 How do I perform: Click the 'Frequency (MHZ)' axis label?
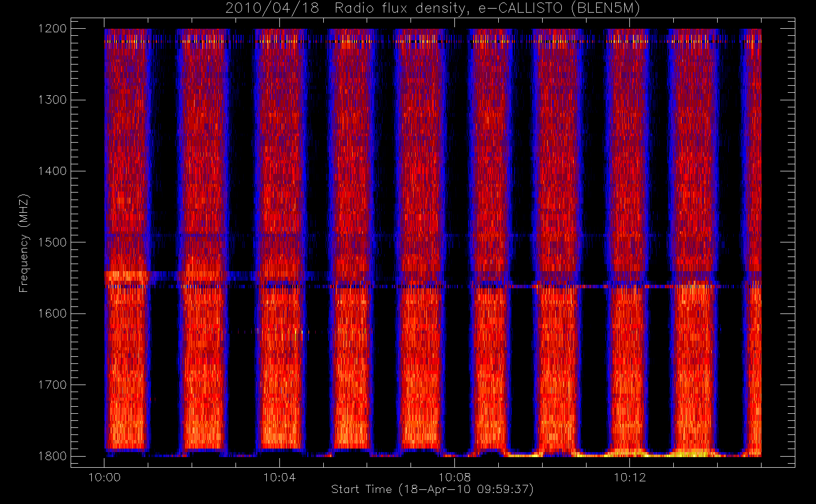(24, 243)
